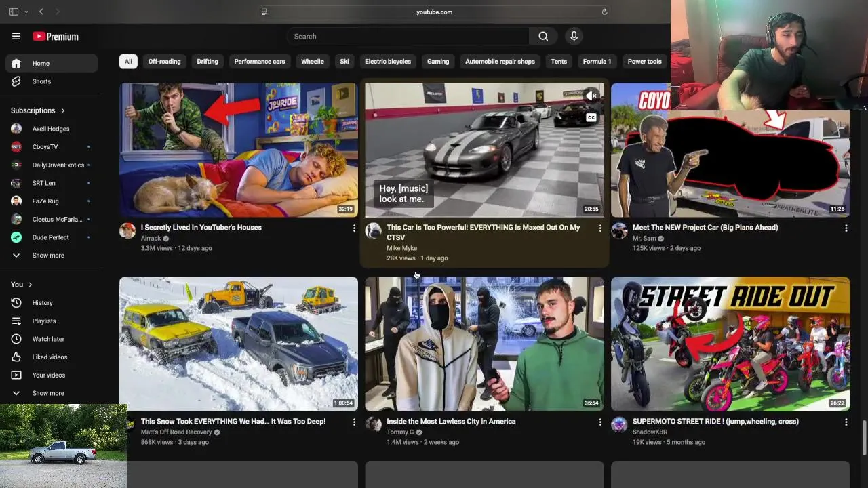Go back with Safari back arrow

41,12
